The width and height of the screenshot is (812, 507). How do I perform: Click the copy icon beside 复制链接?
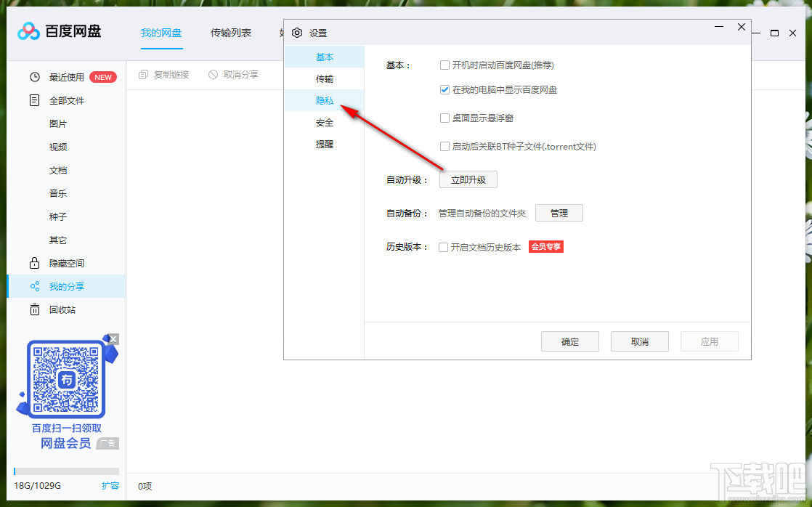[144, 75]
